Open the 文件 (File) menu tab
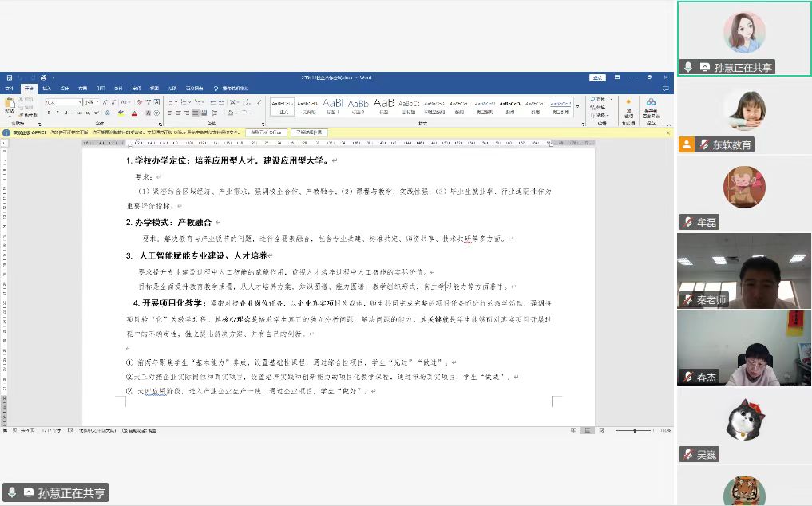Image resolution: width=812 pixels, height=506 pixels. 10,88
